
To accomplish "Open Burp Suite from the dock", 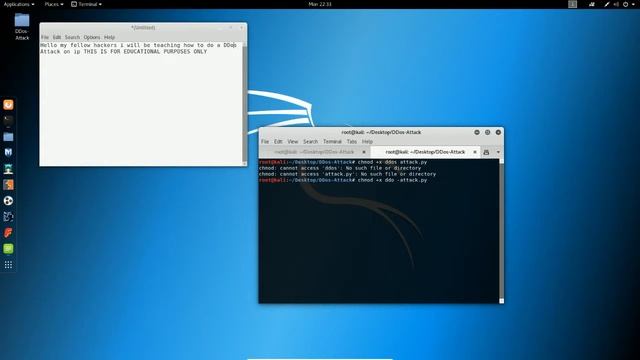I will [8, 184].
